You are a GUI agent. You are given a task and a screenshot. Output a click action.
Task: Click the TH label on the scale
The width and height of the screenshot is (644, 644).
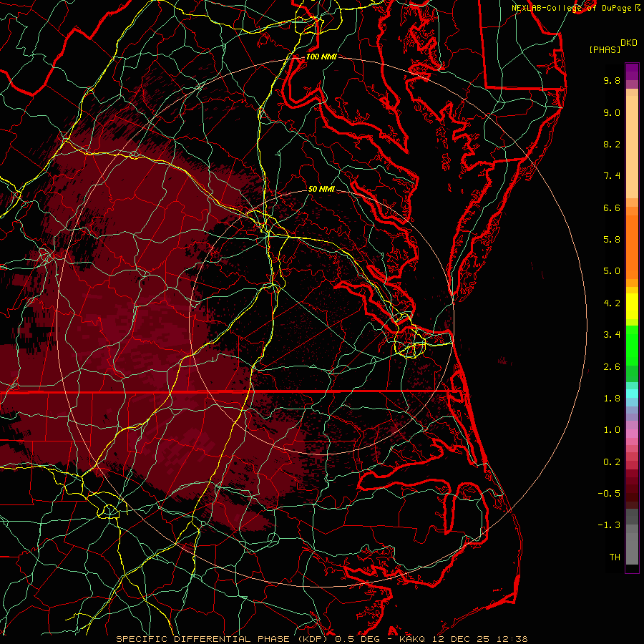(615, 557)
